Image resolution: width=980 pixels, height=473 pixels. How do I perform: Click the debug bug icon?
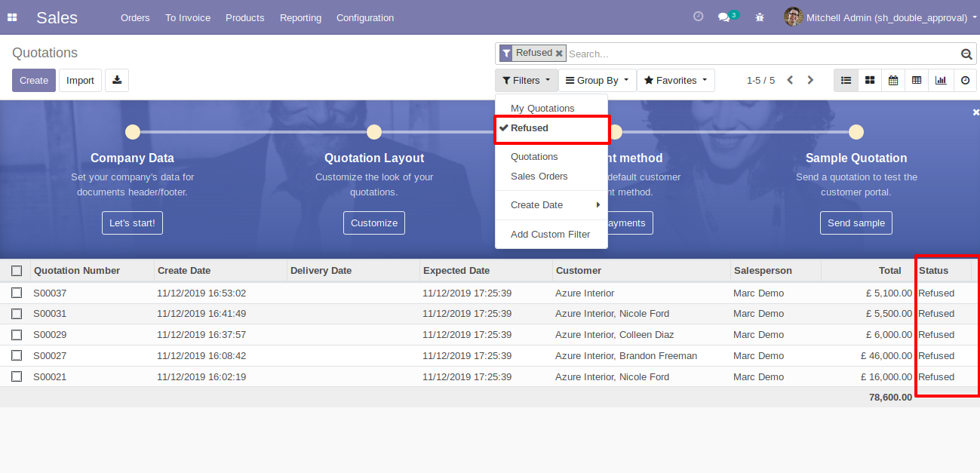(x=760, y=17)
